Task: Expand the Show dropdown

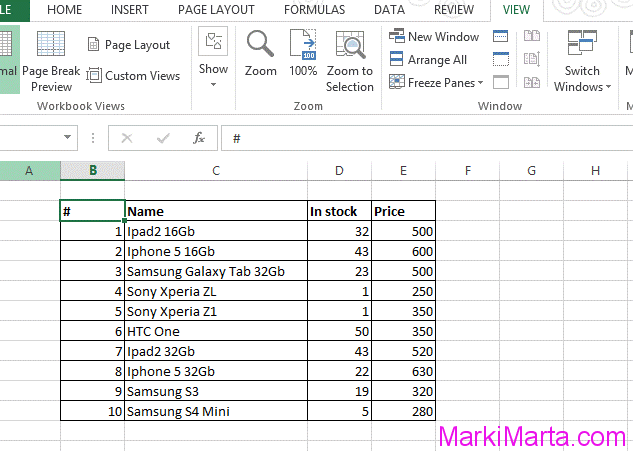Action: click(213, 59)
